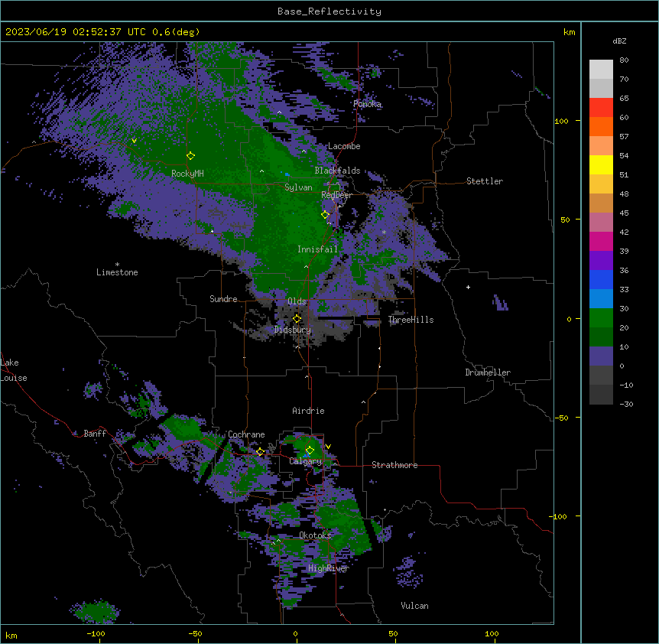Viewport: 659px width, 644px height.
Task: Click the ThreeHills city label
Action: pos(411,320)
